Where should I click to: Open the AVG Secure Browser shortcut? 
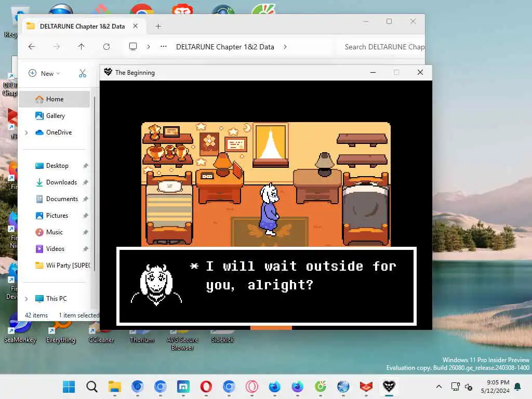[182, 340]
